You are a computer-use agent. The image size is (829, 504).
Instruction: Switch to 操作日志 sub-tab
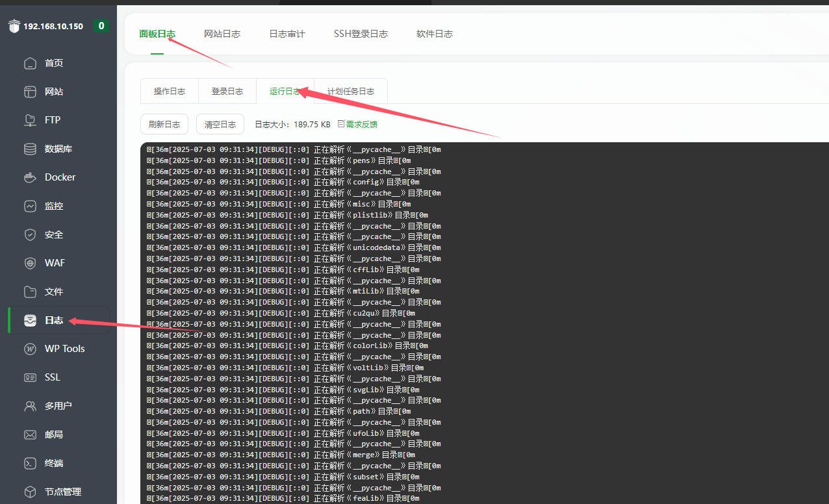(x=170, y=92)
